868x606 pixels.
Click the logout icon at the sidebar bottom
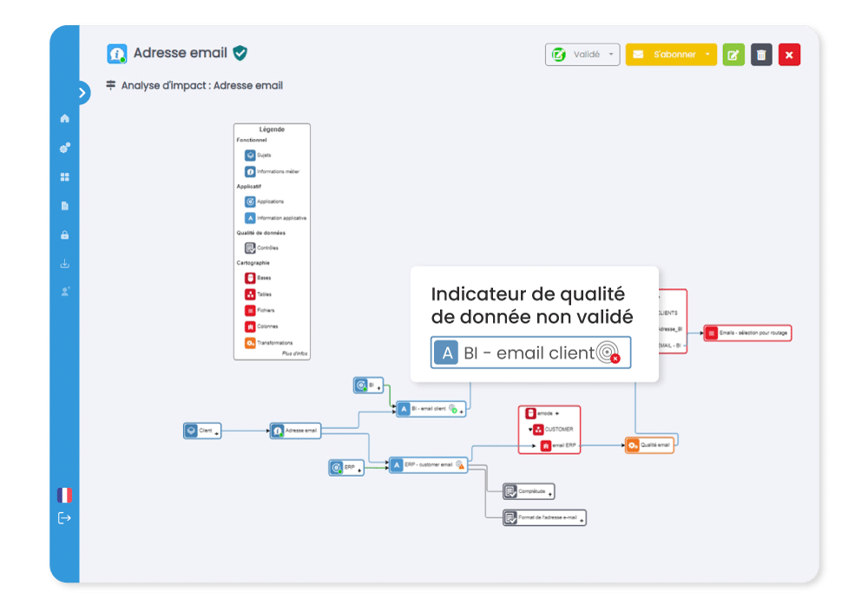point(64,518)
